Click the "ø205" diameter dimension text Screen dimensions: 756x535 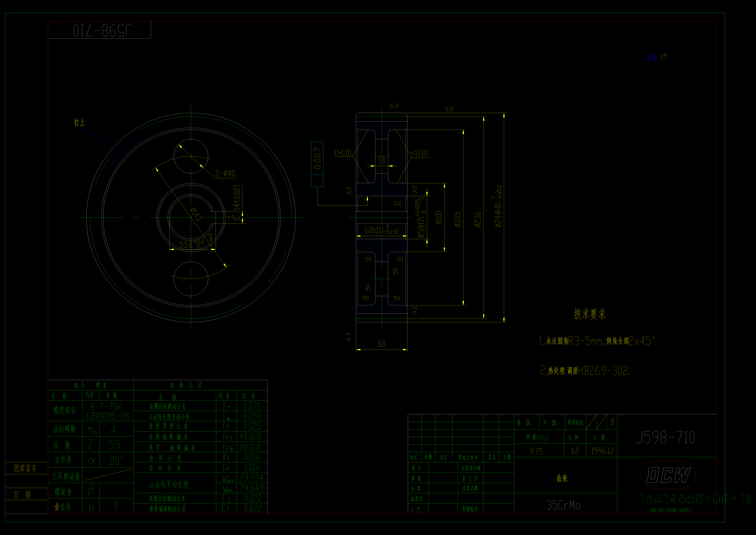[x=457, y=220]
